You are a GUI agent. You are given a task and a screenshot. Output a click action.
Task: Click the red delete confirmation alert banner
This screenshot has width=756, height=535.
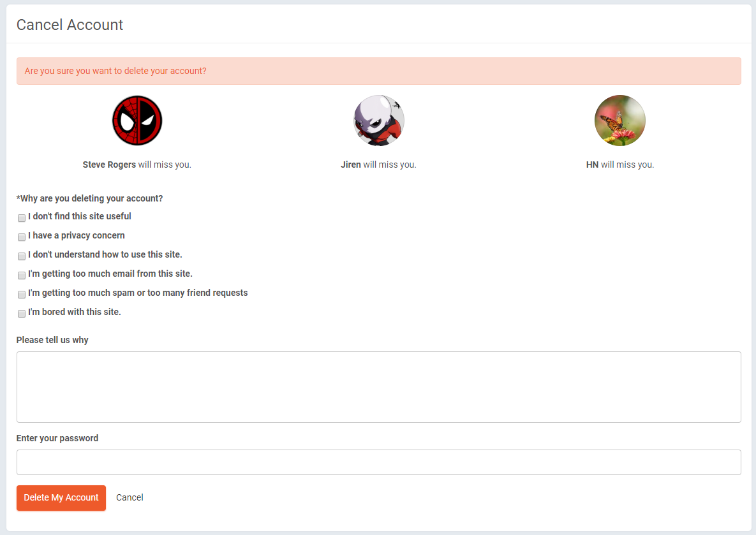tap(378, 71)
